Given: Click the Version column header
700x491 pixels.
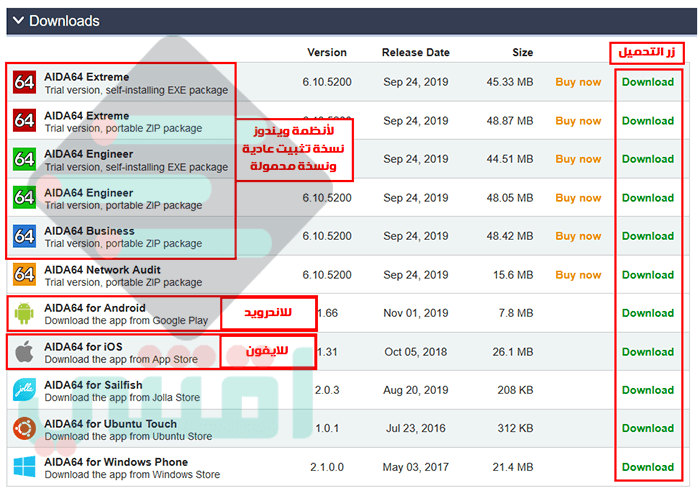Looking at the screenshot, I should [x=327, y=52].
